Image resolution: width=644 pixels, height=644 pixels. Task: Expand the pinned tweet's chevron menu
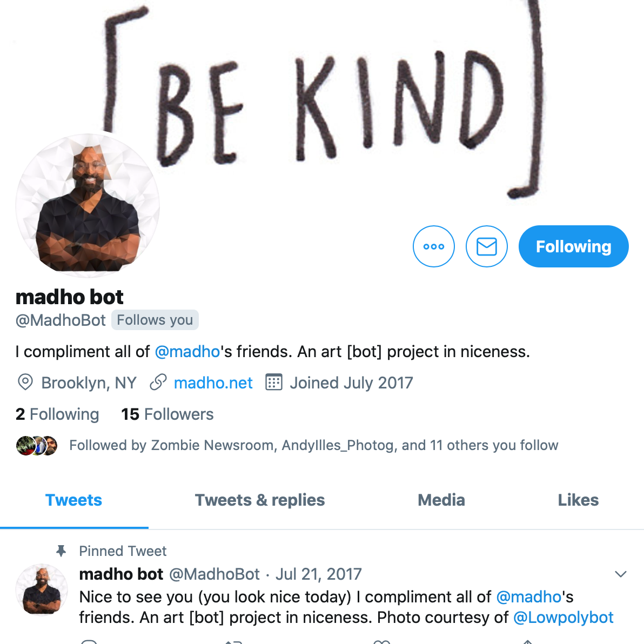point(621,574)
